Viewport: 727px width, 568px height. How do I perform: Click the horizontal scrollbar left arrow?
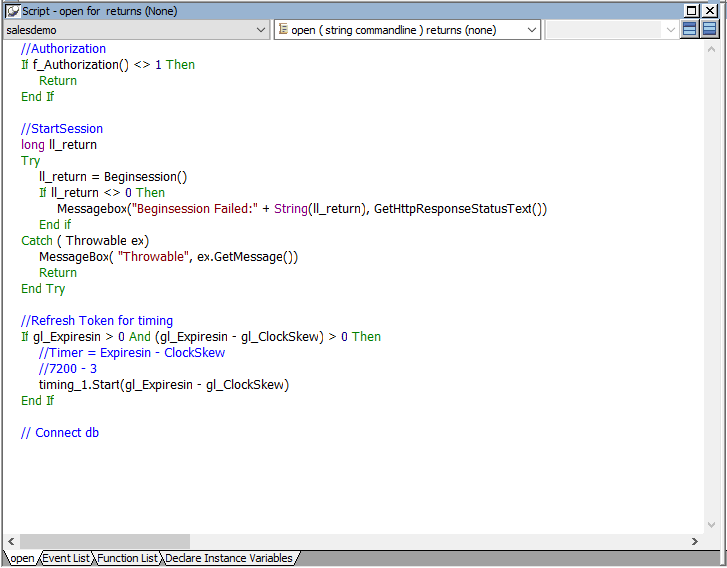(11, 541)
